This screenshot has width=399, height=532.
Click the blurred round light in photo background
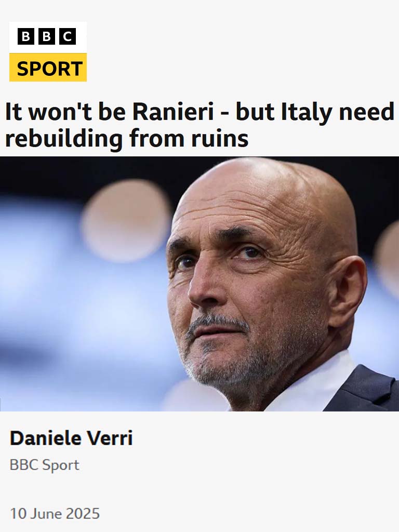127,220
